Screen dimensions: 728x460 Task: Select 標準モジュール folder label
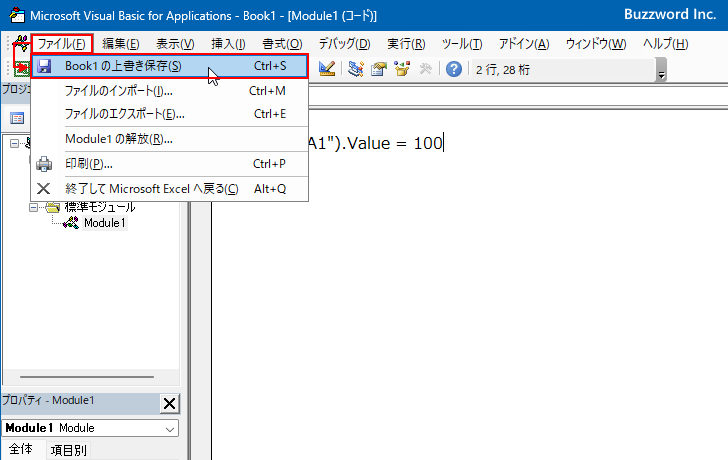pyautogui.click(x=100, y=207)
